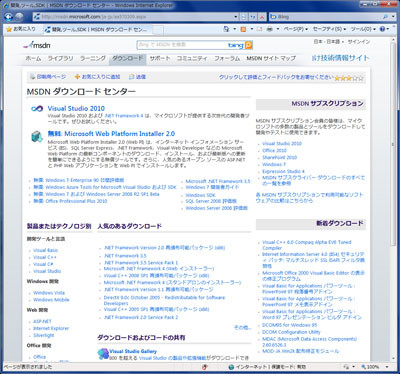Open the Office 2010 subscription link

[x=275, y=151]
